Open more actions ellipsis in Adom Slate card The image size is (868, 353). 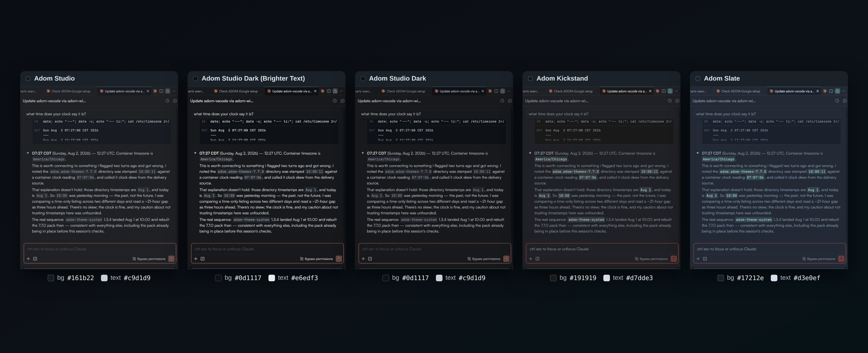pos(844,91)
